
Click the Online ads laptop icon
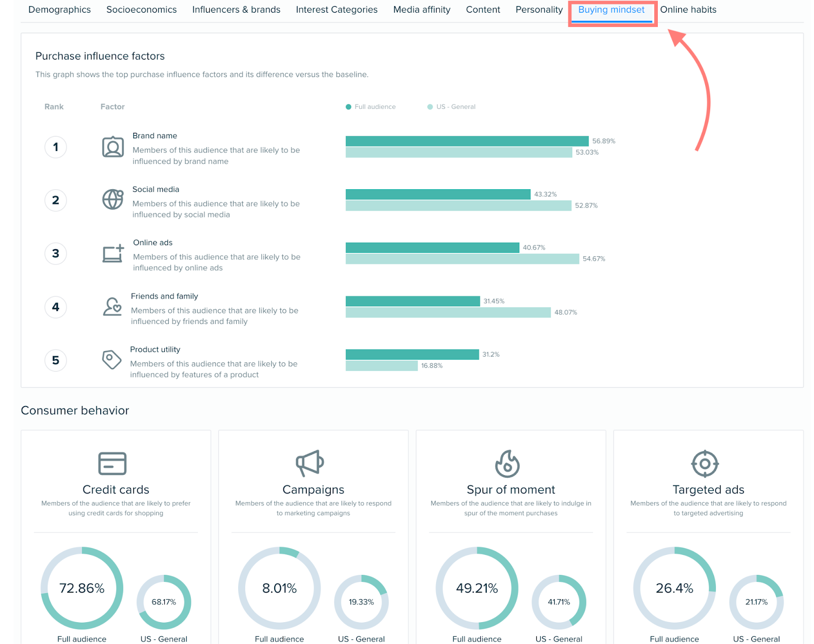(112, 253)
